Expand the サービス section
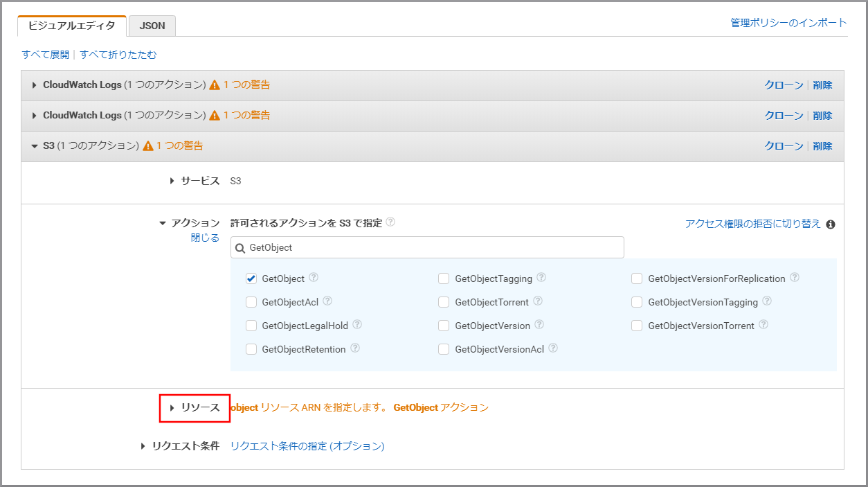This screenshot has height=487, width=868. 172,181
